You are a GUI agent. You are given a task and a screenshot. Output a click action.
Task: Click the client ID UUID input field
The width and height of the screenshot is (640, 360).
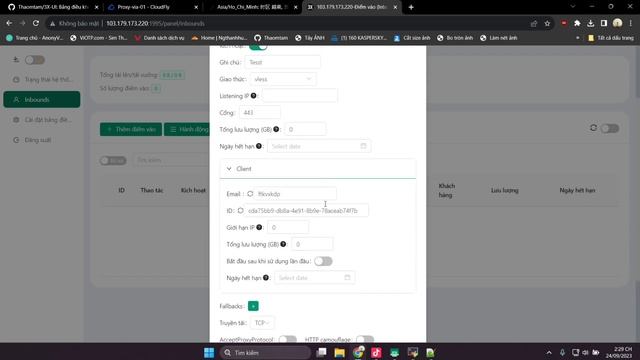[306, 211]
